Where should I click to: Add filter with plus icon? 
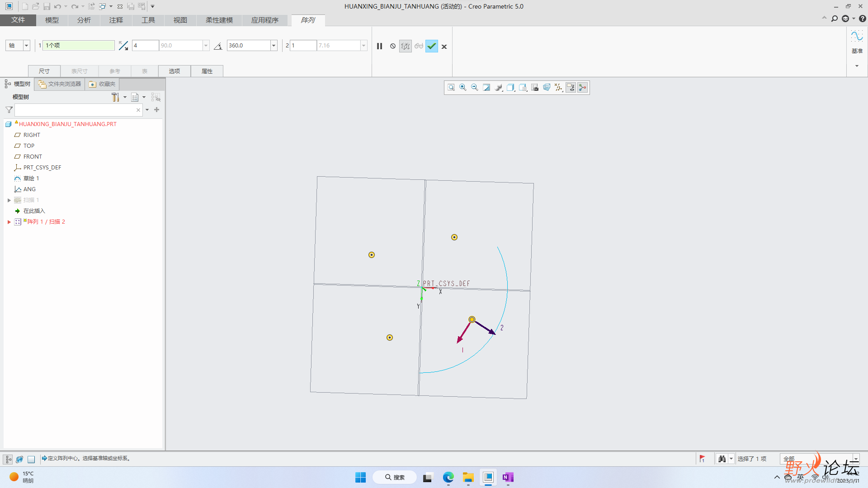(x=157, y=110)
